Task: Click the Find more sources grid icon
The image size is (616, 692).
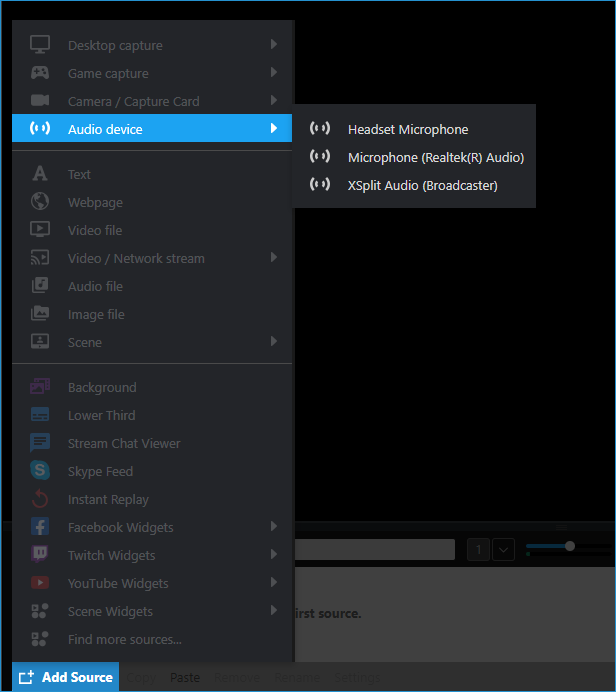Action: 40,639
